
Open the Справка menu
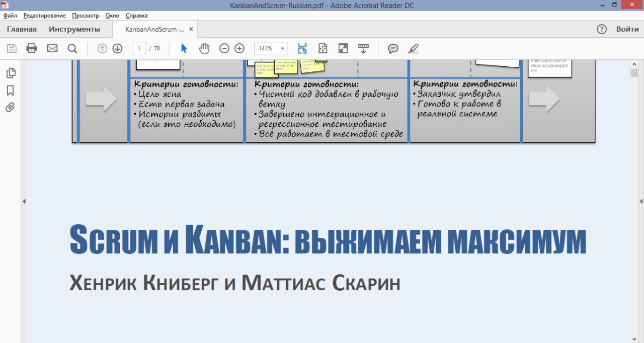[136, 16]
